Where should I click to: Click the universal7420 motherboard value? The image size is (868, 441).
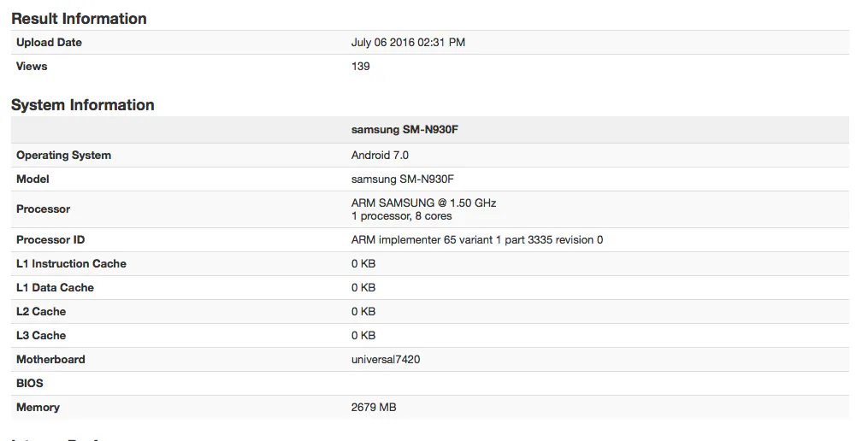tap(386, 359)
